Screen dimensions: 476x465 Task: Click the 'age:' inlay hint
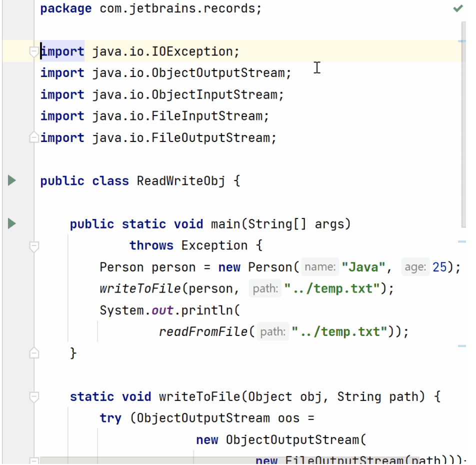click(x=415, y=267)
